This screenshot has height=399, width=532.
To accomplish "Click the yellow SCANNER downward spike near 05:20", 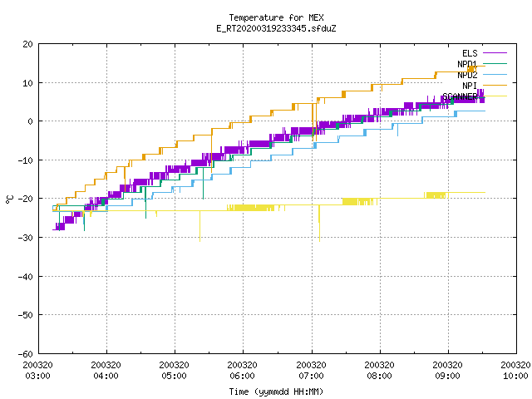I will tap(199, 226).
